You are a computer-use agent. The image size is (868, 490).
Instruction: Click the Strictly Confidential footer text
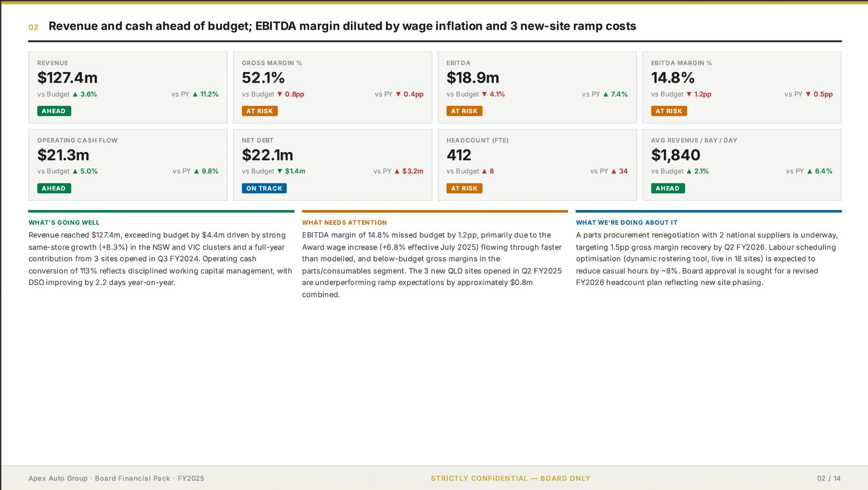click(510, 479)
